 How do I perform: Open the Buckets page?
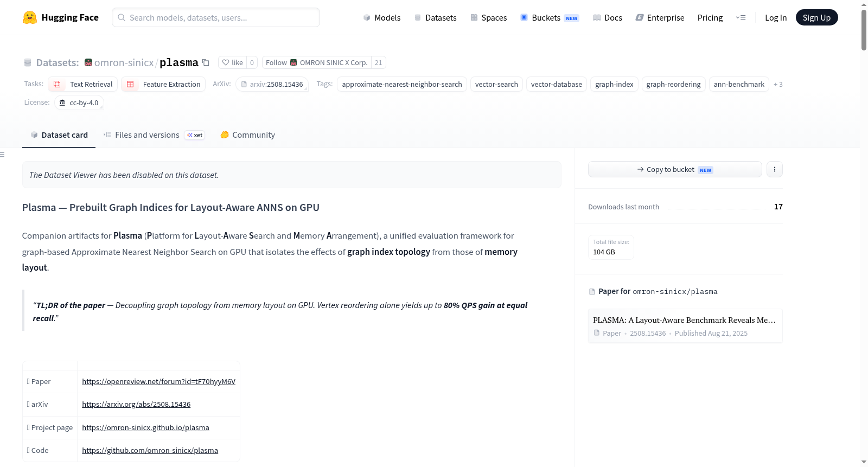[x=550, y=18]
